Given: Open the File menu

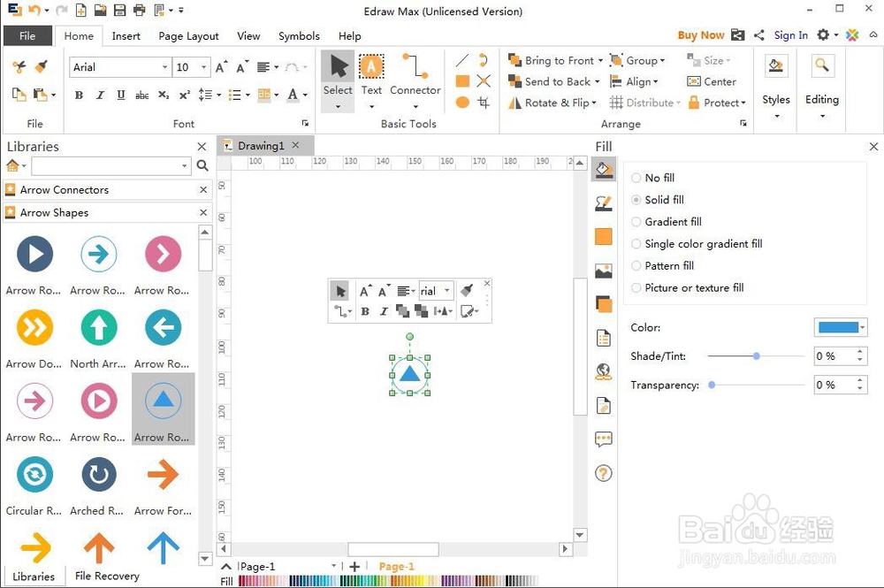Looking at the screenshot, I should pos(27,35).
